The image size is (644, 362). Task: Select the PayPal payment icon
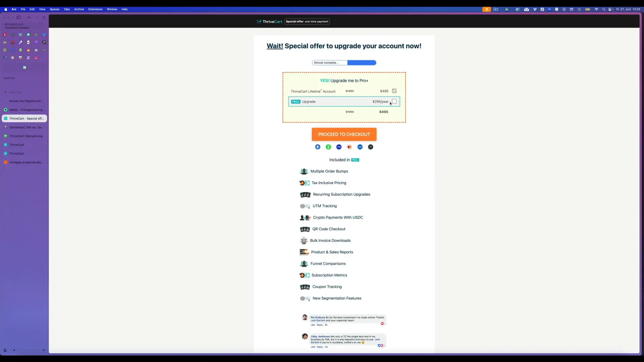pyautogui.click(x=318, y=147)
